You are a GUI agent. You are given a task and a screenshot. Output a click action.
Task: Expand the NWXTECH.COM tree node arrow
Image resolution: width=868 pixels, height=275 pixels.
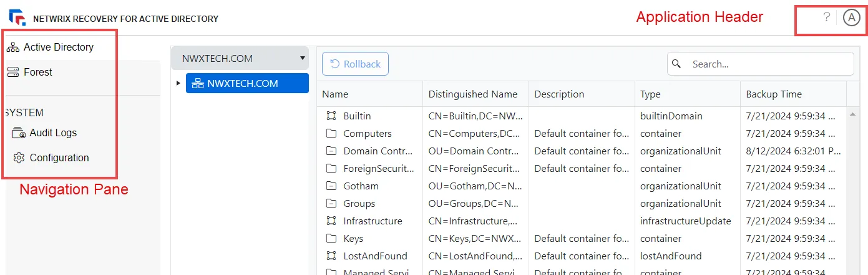pyautogui.click(x=178, y=83)
